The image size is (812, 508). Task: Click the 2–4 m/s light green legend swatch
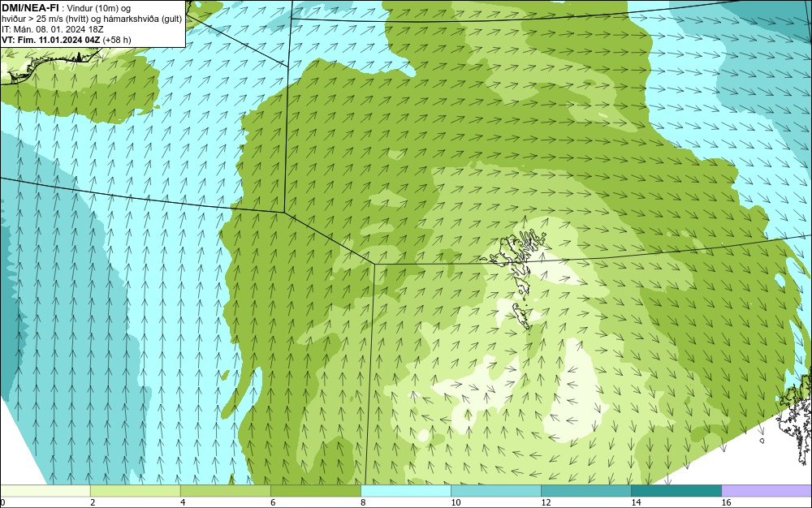(x=136, y=490)
